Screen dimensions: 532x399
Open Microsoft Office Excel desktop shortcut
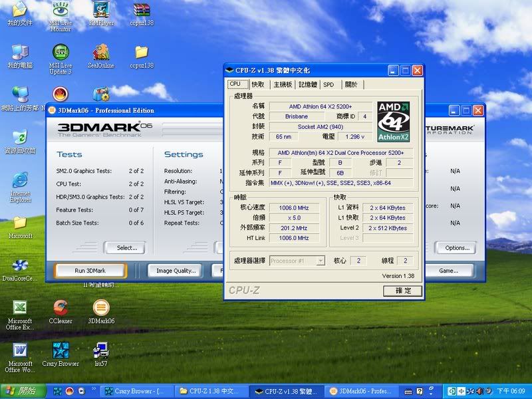(x=20, y=307)
